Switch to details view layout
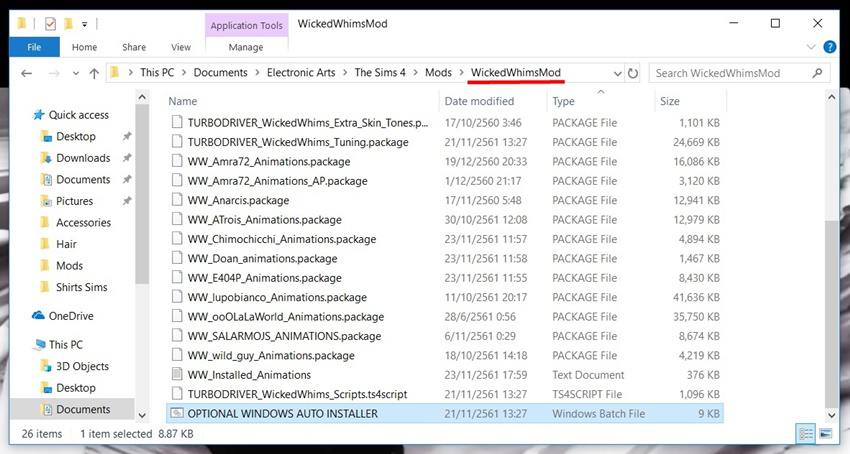 (806, 433)
